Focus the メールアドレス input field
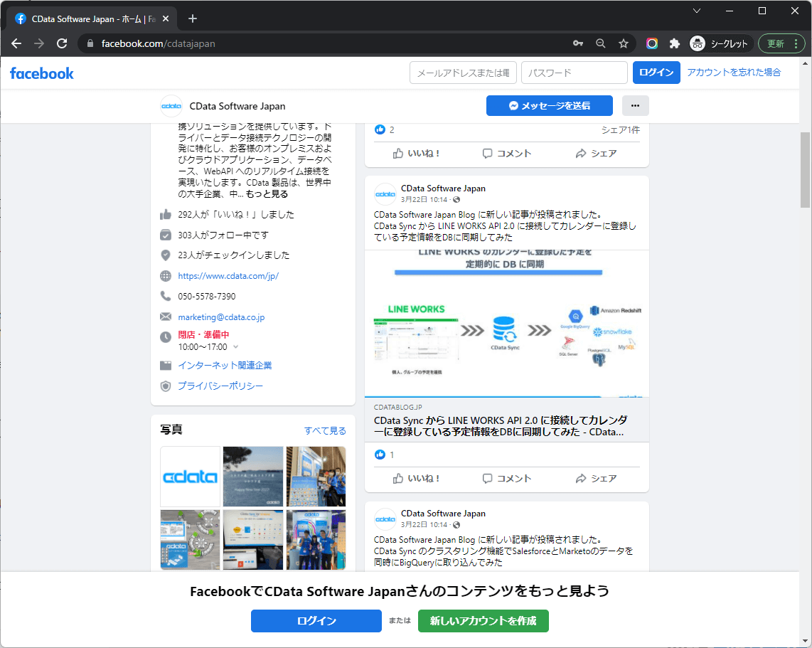Viewport: 812px width, 648px height. 463,73
